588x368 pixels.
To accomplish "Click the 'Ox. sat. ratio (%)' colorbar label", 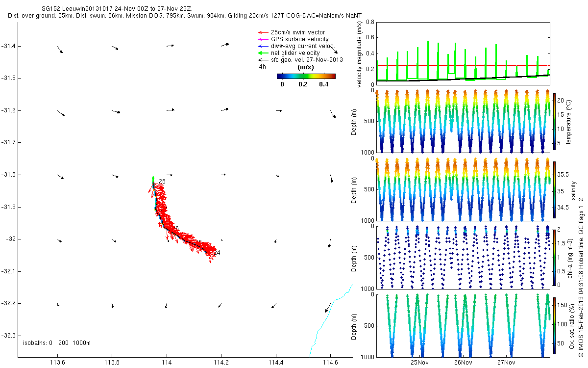I will (x=571, y=325).
